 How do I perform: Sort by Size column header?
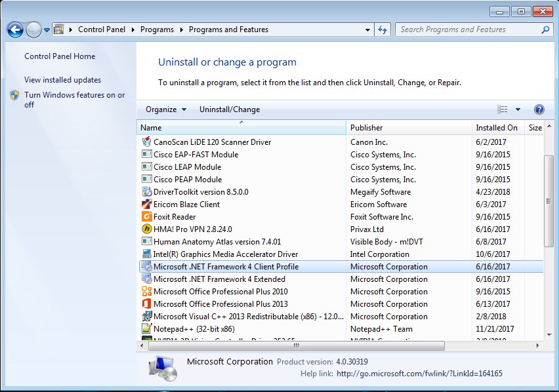coord(535,127)
